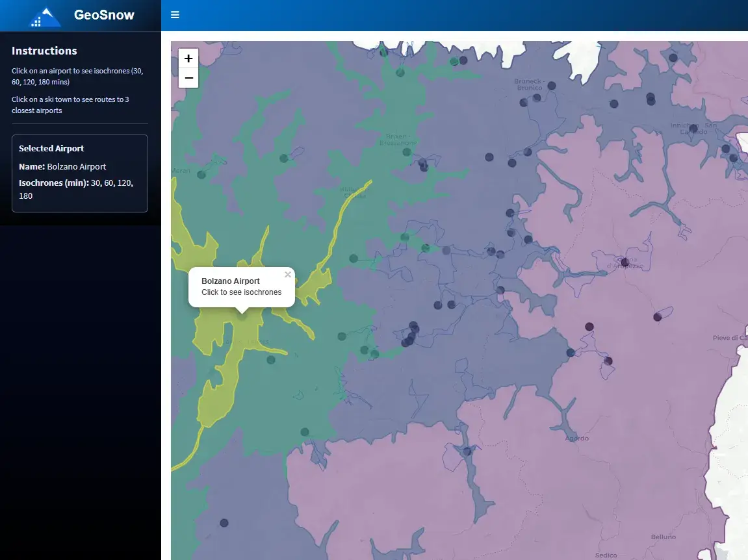The width and height of the screenshot is (748, 560).
Task: Select isolated ski town marker in bottom-left map
Action: [x=224, y=523]
